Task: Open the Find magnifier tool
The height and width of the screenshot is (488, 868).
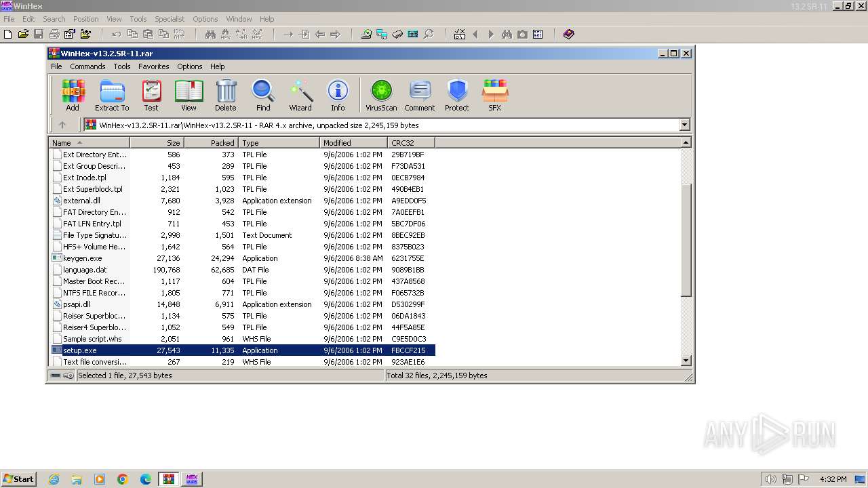Action: tap(263, 96)
